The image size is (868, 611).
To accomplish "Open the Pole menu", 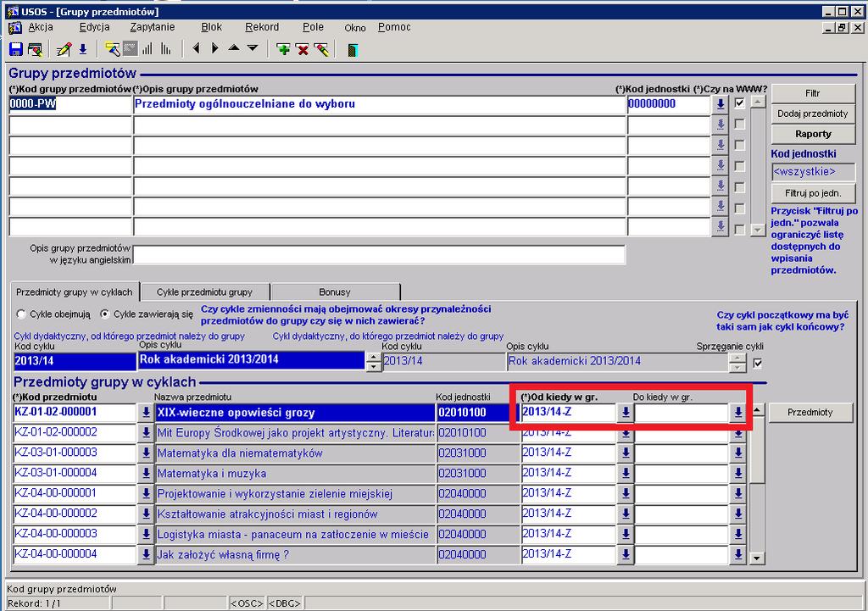I will coord(313,27).
